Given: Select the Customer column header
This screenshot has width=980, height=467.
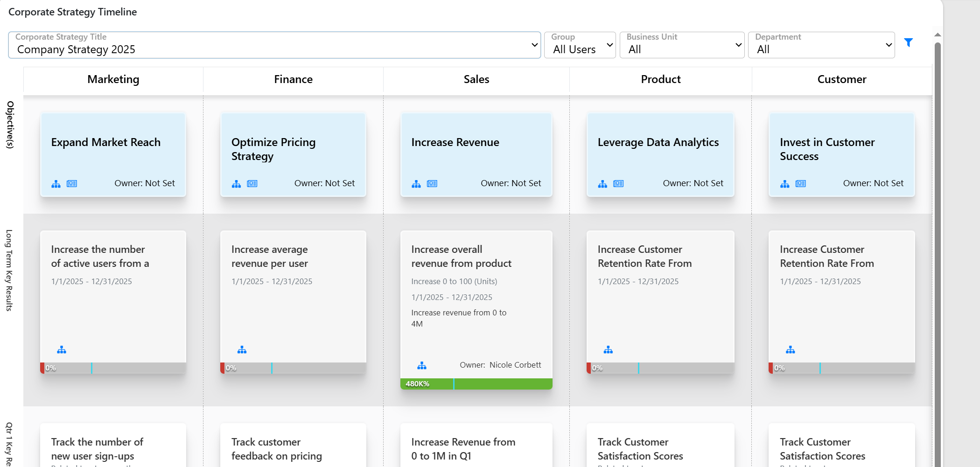Looking at the screenshot, I should click(842, 79).
